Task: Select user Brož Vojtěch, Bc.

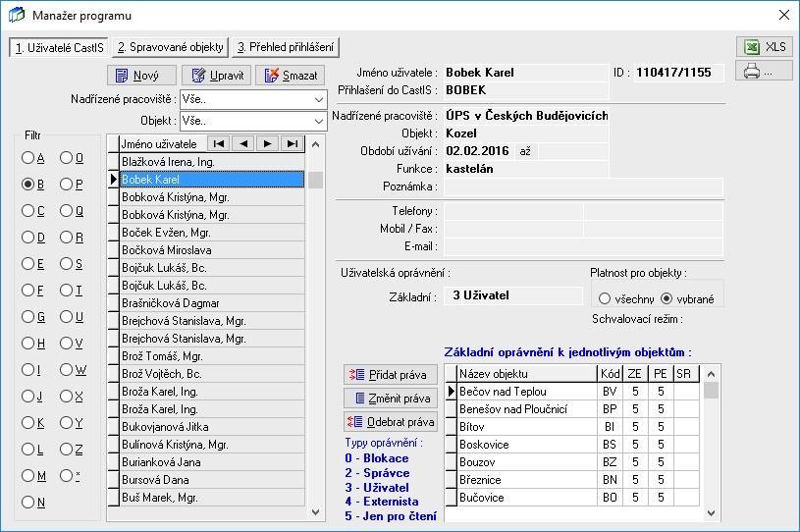Action: (212, 374)
